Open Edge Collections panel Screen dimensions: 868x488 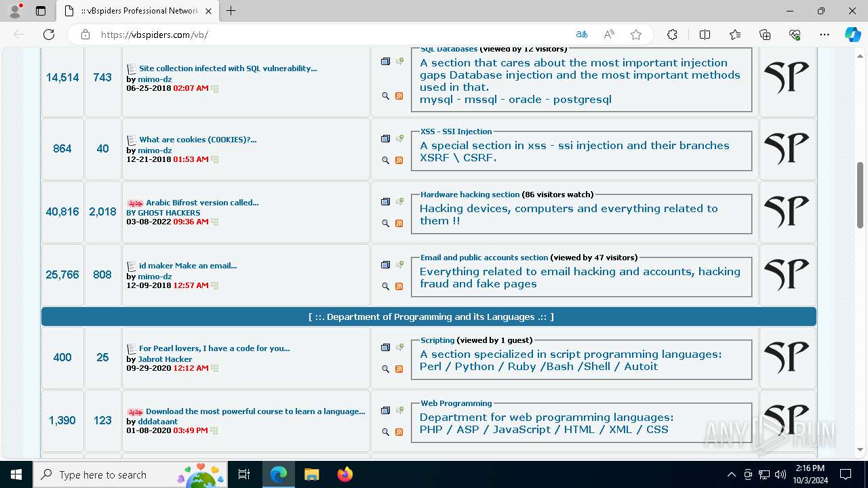[765, 35]
